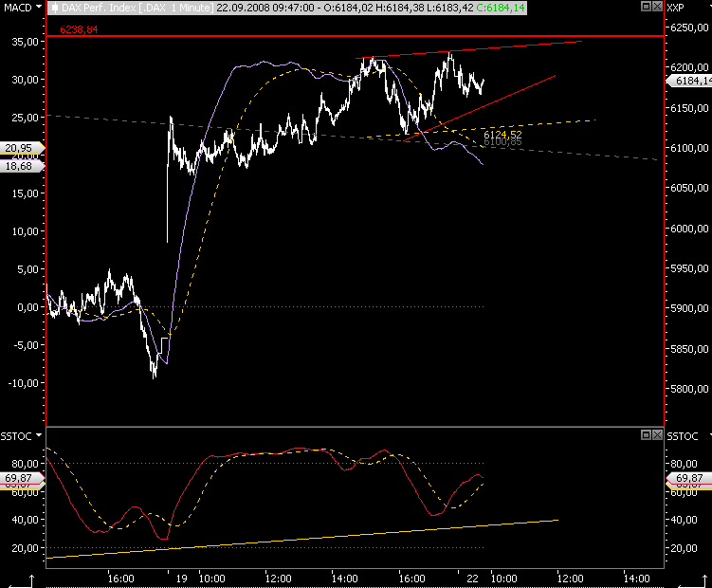Click the corner arrow icon at bottom-left of the chart
This screenshot has height=588, width=712.
point(22,581)
